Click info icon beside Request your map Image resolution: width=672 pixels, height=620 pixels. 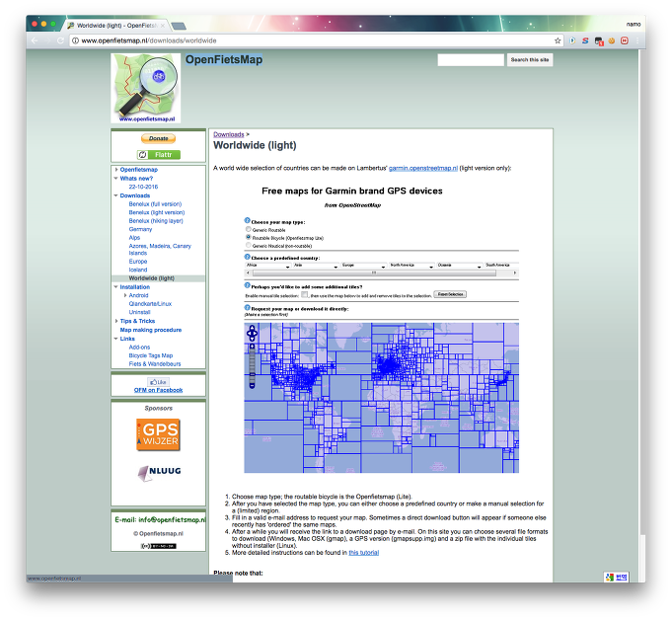[x=248, y=307]
